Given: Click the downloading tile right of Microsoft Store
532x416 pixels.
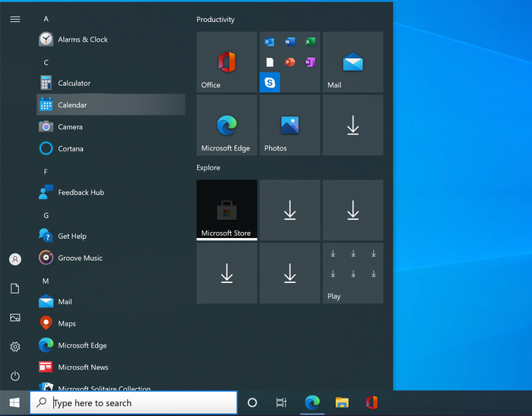Looking at the screenshot, I should pos(290,210).
